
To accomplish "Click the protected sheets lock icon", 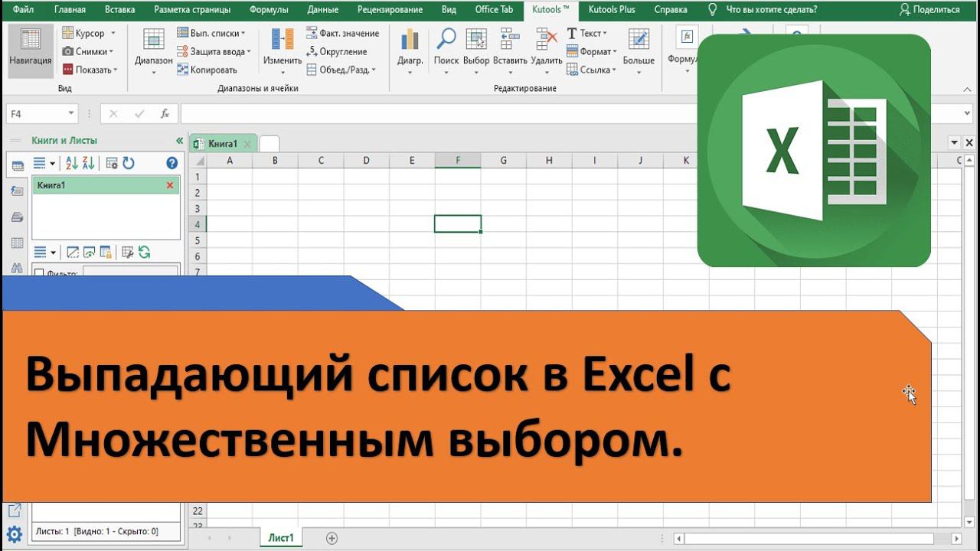I will tap(106, 252).
